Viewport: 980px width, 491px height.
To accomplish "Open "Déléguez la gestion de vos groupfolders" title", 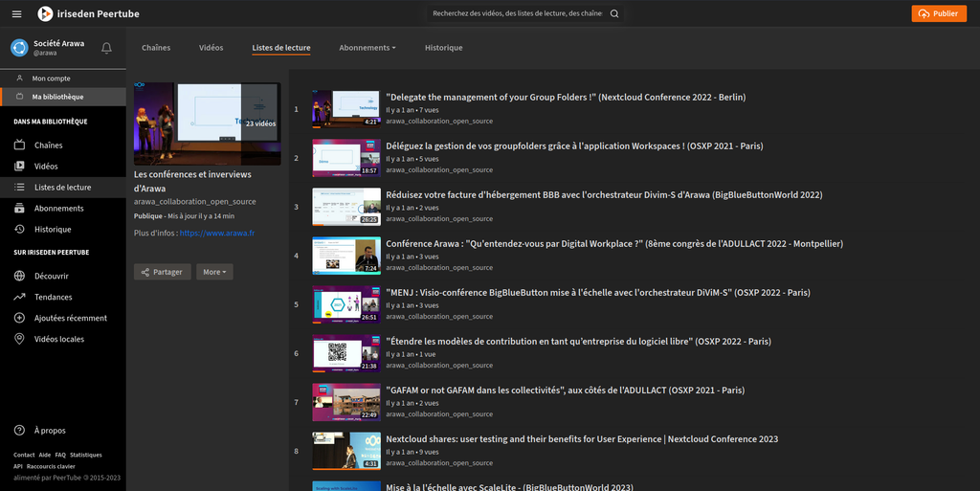I will point(574,145).
